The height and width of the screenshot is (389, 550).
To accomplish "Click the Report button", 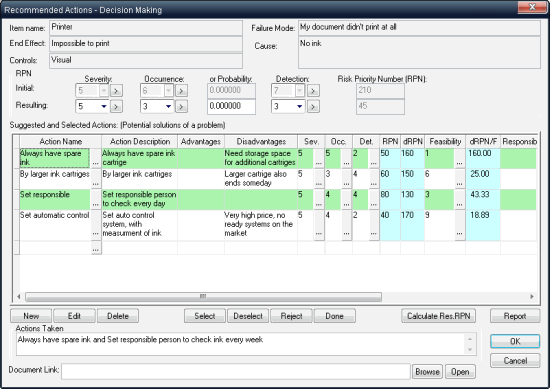I will point(515,316).
